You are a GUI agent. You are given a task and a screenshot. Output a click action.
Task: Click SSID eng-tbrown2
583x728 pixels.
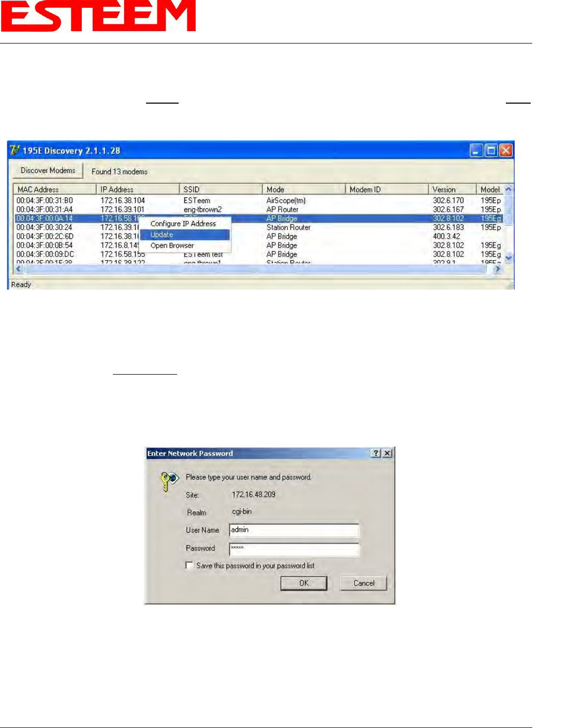202,209
